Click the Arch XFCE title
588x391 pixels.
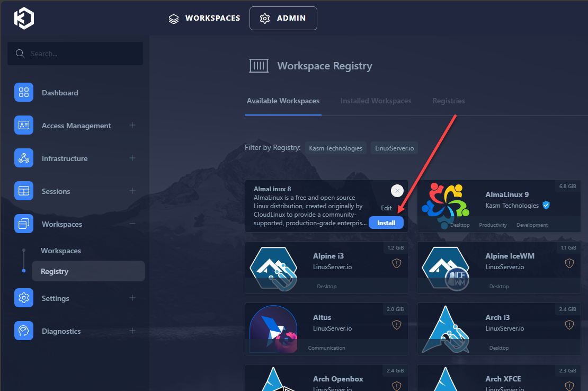pyautogui.click(x=503, y=379)
